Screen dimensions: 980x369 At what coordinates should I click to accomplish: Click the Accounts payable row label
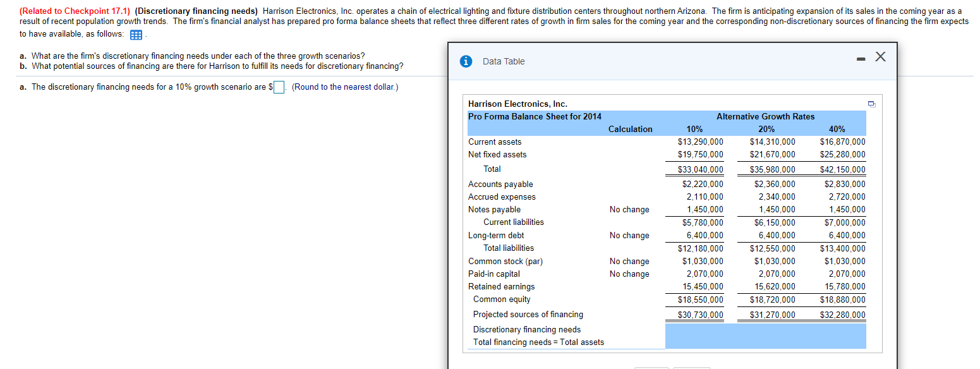tap(500, 184)
